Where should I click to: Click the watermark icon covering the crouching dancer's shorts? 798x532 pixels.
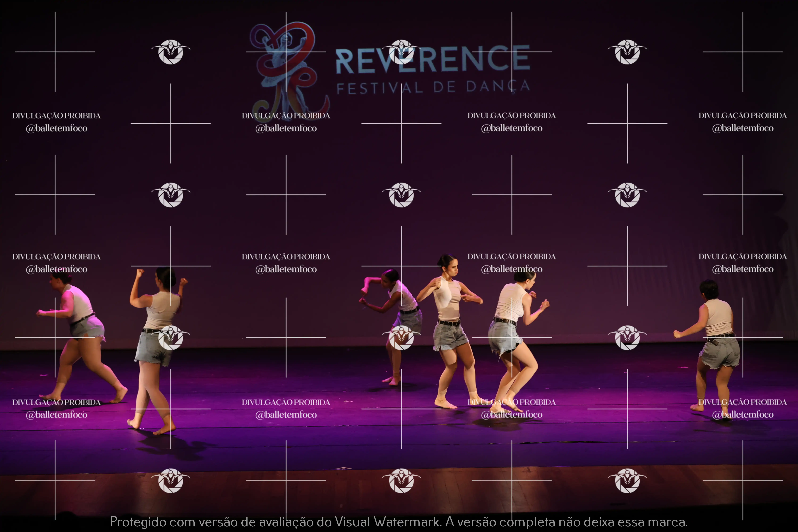(x=401, y=338)
